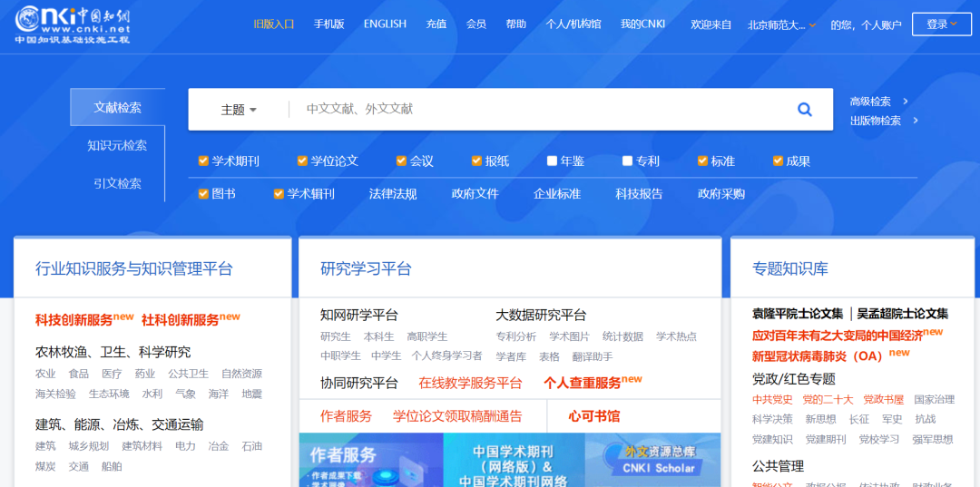Open 充值 recharge page
Screen dimensions: 980x487
point(436,24)
